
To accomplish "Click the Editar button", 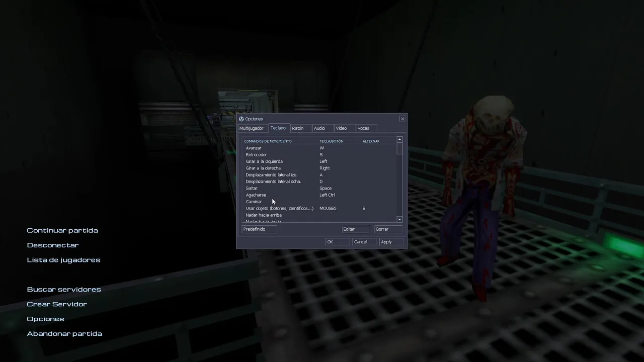I will click(x=356, y=229).
